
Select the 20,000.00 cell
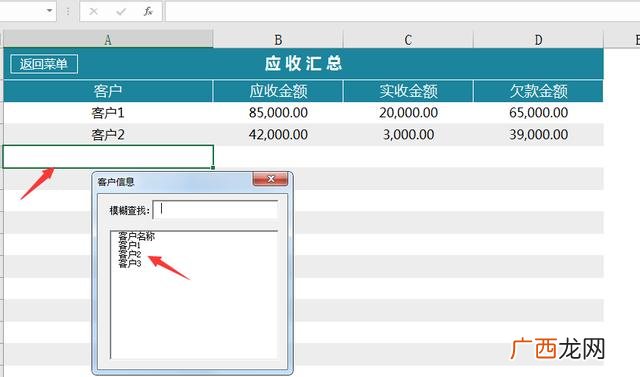coord(408,113)
